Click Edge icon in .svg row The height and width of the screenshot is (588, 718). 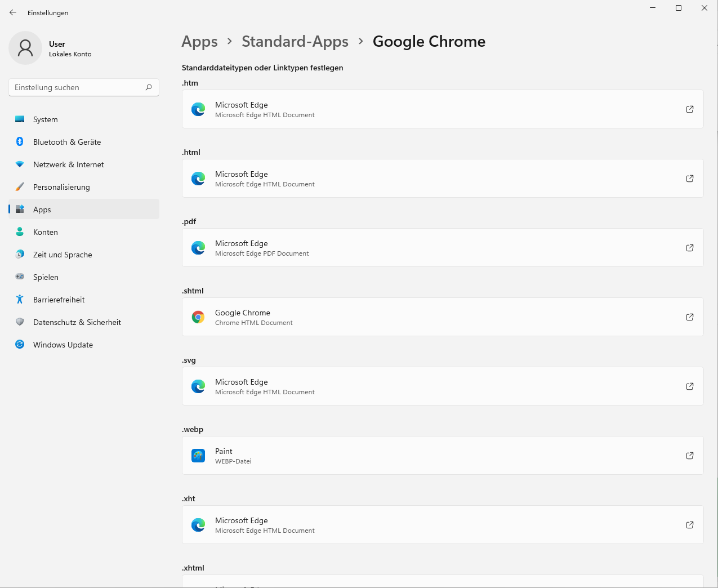[x=198, y=386]
